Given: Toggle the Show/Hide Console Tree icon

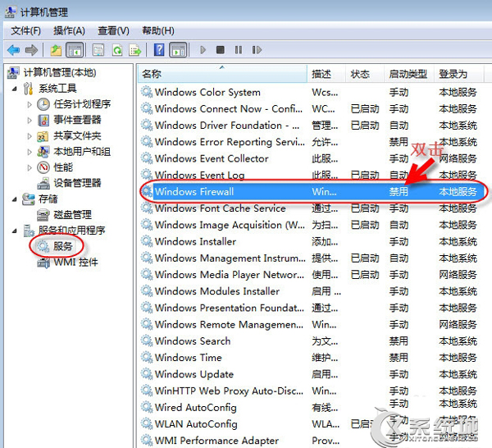Looking at the screenshot, I should pos(75,50).
